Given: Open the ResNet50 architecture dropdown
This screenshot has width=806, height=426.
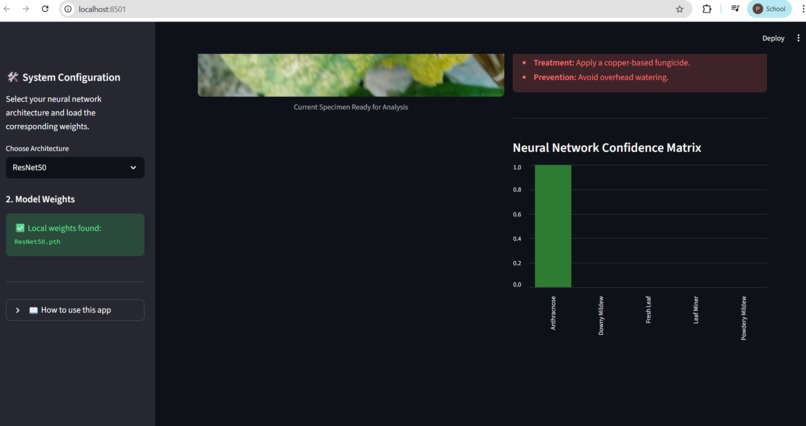Looking at the screenshot, I should 75,168.
